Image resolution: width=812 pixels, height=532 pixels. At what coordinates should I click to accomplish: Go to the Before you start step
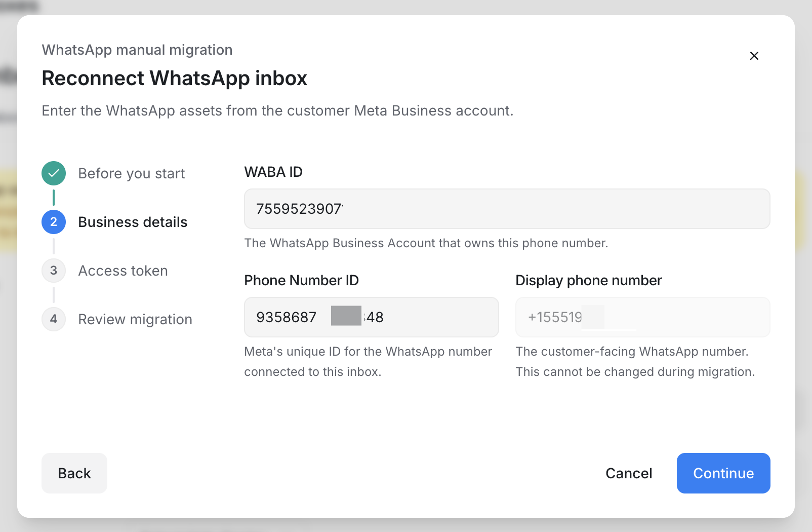pos(132,173)
